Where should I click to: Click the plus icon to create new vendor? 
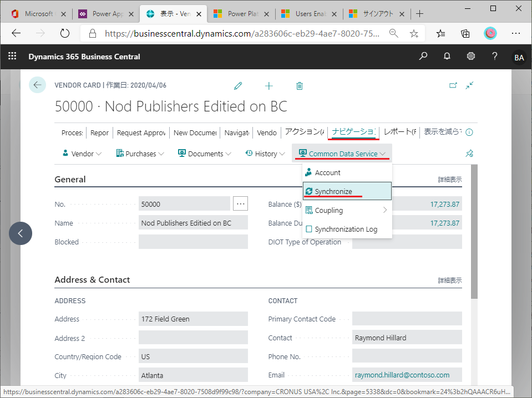point(268,86)
